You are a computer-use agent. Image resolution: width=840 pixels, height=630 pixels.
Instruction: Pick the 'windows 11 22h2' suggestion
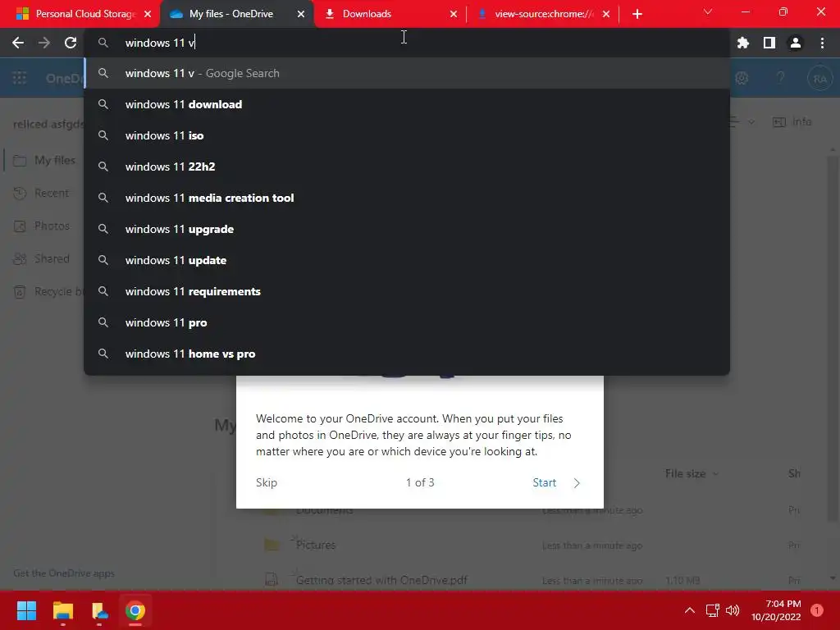[407, 167]
